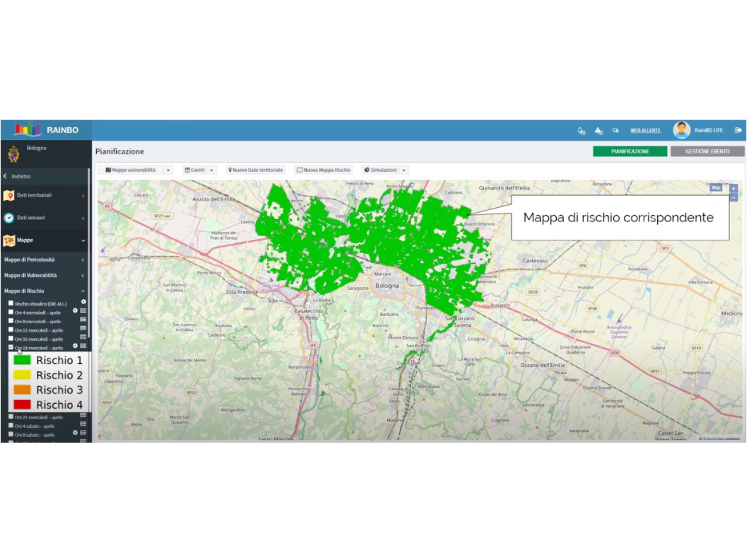The image size is (747, 560).
Task: Open the Mappe vulnerabilità dropdown arrow
Action: [168, 170]
